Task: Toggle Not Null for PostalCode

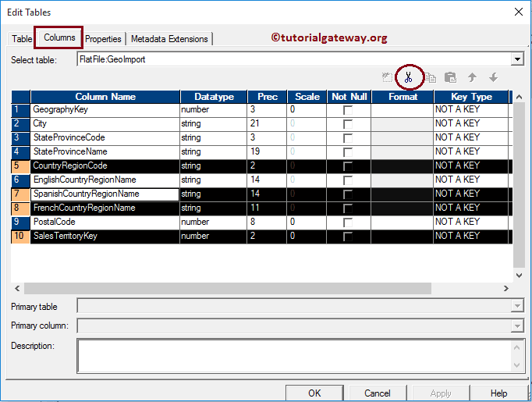Action: click(x=348, y=222)
